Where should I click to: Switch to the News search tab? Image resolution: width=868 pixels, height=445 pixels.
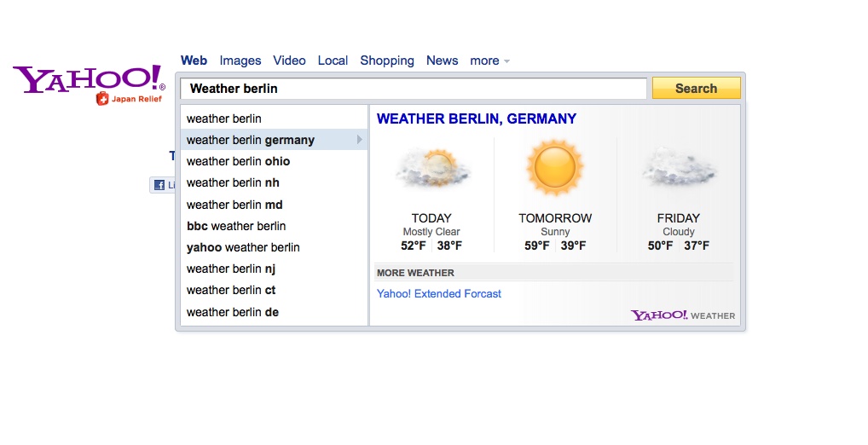pos(442,61)
